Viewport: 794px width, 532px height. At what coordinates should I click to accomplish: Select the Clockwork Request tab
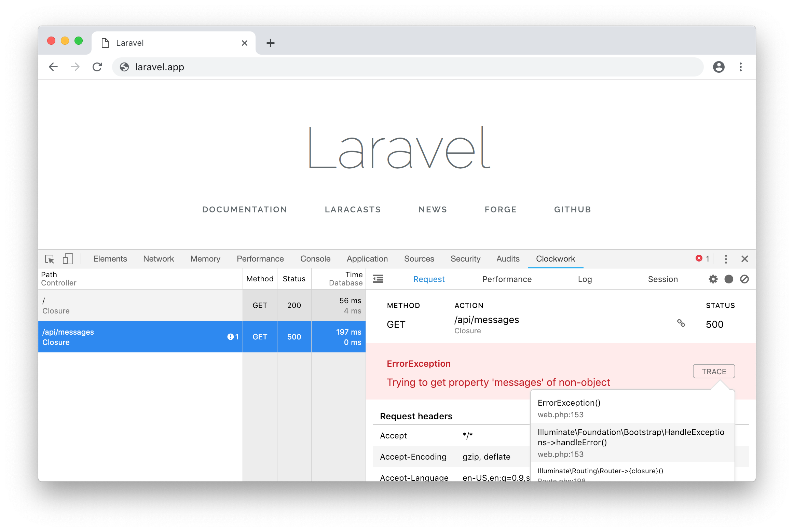coord(429,279)
